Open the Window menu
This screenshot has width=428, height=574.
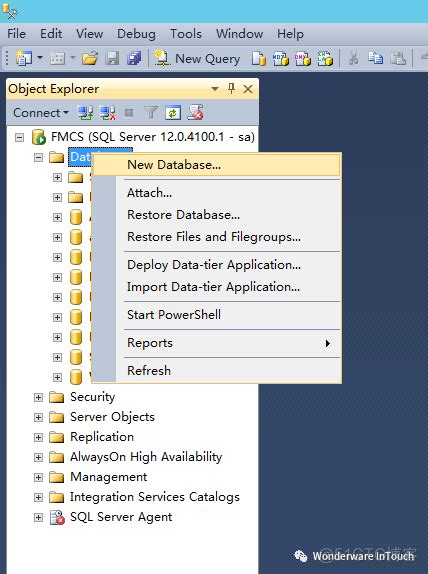tap(239, 34)
